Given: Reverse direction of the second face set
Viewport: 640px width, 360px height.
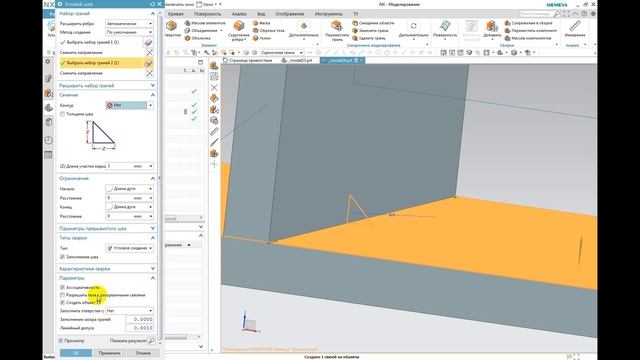Looking at the screenshot, I should (149, 73).
